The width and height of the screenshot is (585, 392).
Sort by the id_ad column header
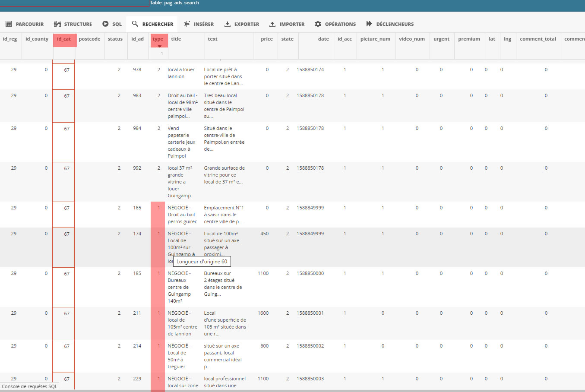tap(137, 39)
